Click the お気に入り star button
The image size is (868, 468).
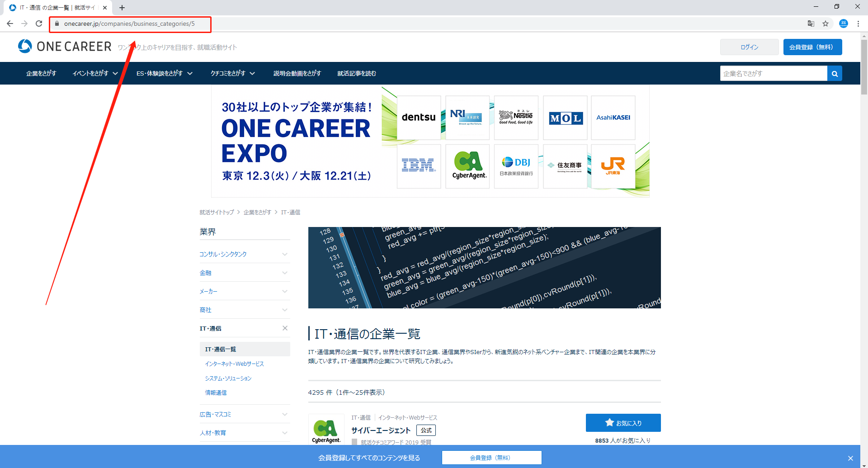coord(623,423)
